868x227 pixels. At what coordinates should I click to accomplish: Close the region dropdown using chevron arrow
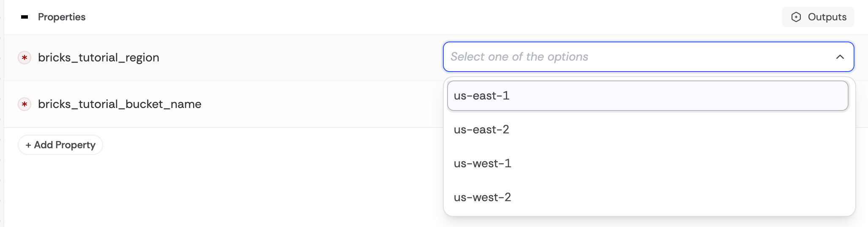point(840,57)
